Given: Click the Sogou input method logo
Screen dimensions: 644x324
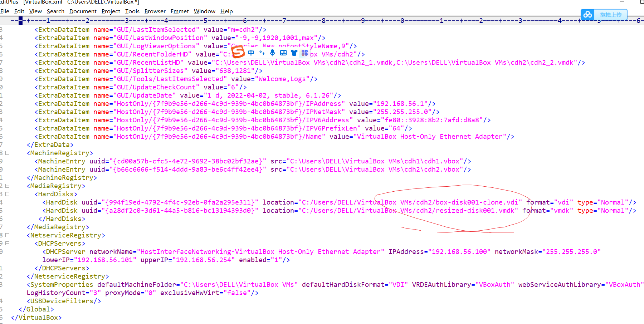Looking at the screenshot, I should point(238,53).
